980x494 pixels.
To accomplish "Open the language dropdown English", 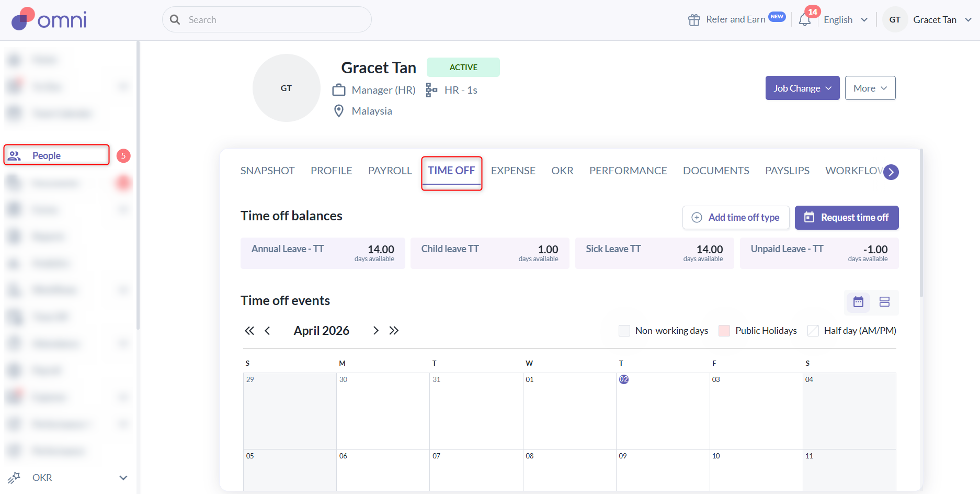I will (846, 20).
